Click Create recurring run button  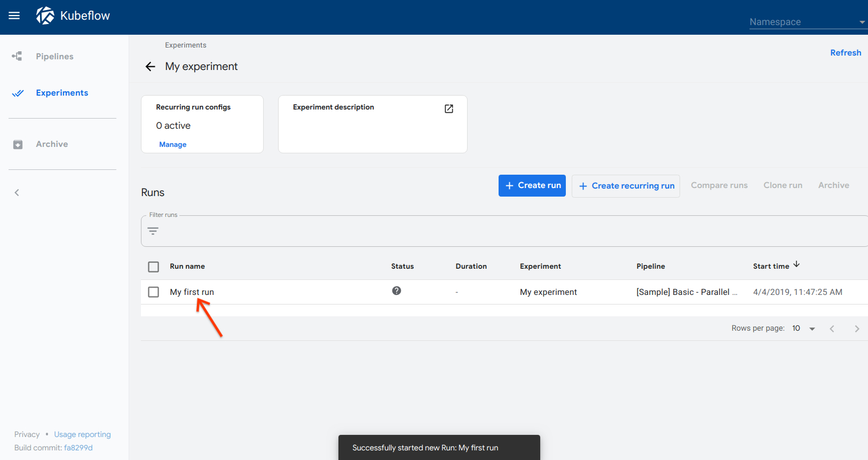point(626,186)
